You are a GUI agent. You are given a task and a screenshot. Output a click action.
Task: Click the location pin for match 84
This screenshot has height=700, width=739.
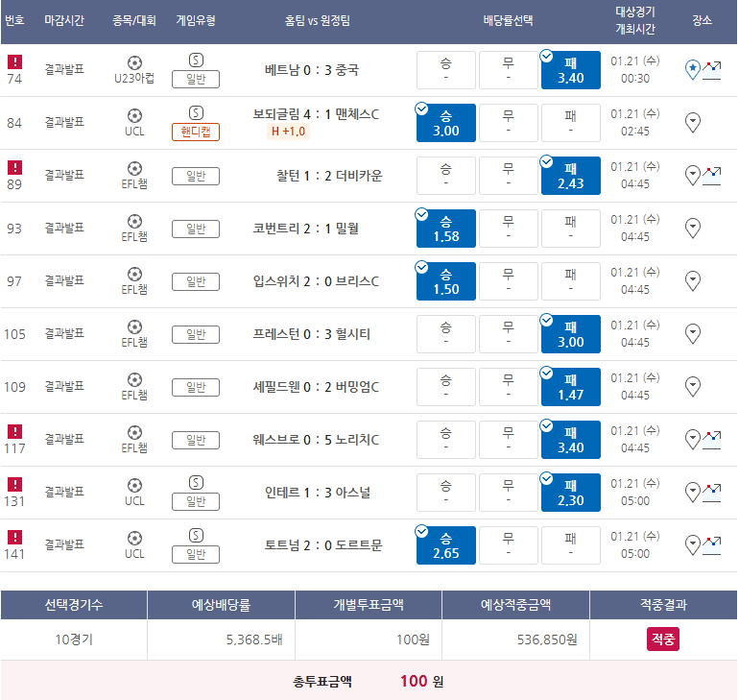pyautogui.click(x=693, y=122)
